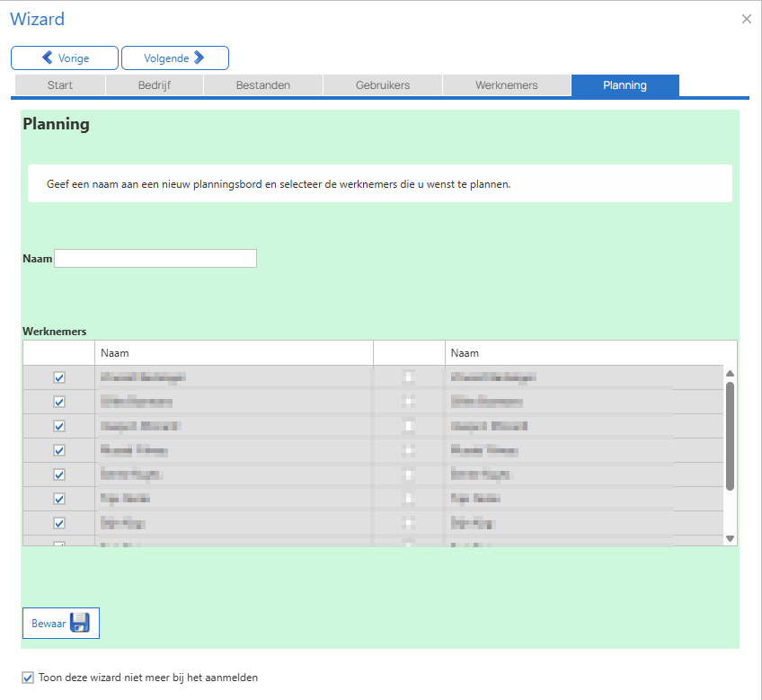762x700 pixels.
Task: Click the Werknemers list scrollbar thumb
Action: [x=730, y=436]
